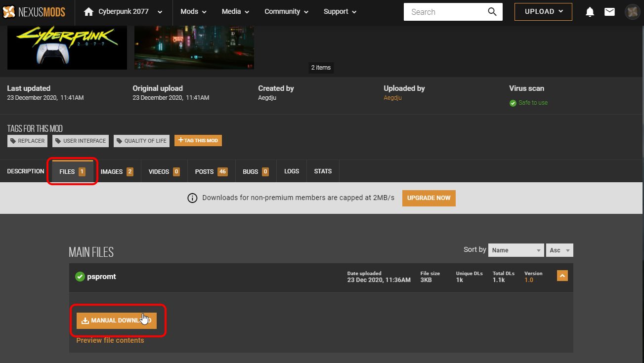Click version 1.0 value
This screenshot has width=644, height=363.
(529, 280)
